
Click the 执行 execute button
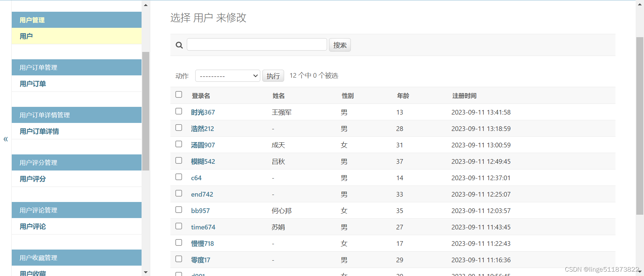coord(273,76)
